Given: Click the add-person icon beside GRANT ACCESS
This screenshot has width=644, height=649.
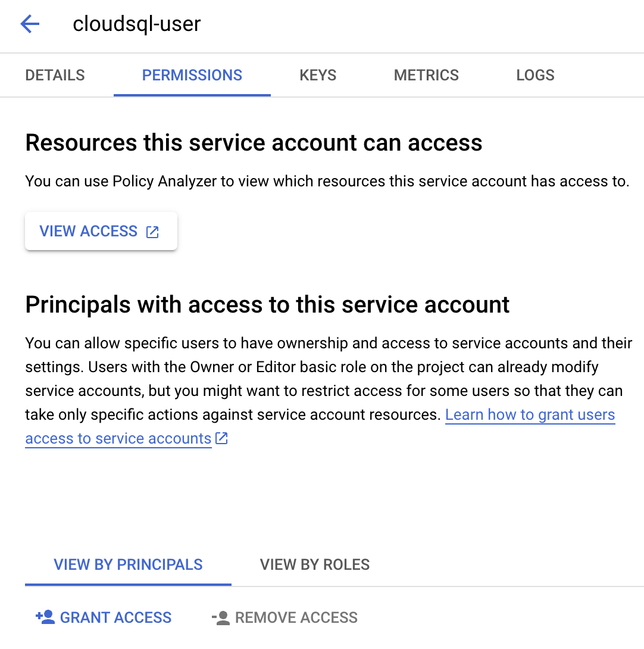Looking at the screenshot, I should (42, 617).
